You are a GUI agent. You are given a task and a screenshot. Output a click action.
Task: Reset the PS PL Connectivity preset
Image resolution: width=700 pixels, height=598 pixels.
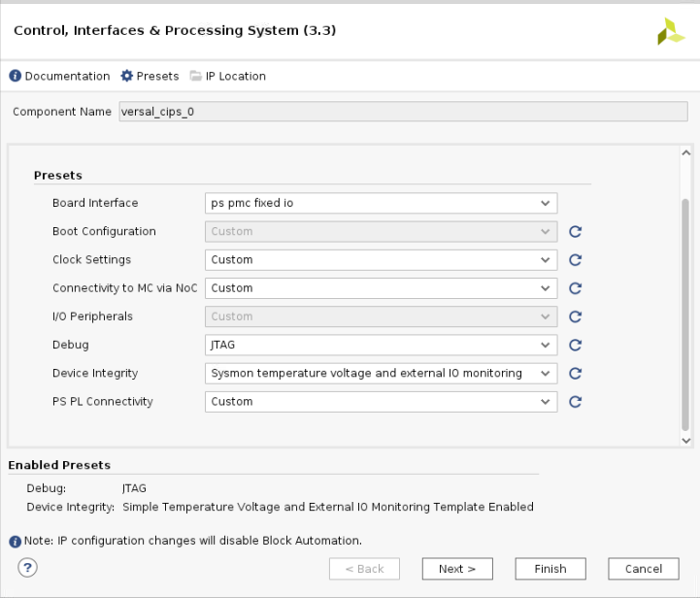(575, 402)
